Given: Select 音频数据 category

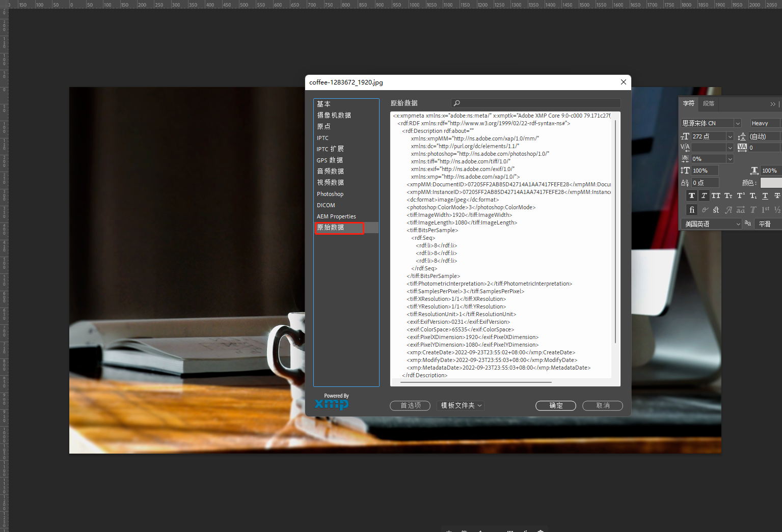Looking at the screenshot, I should tap(346, 171).
